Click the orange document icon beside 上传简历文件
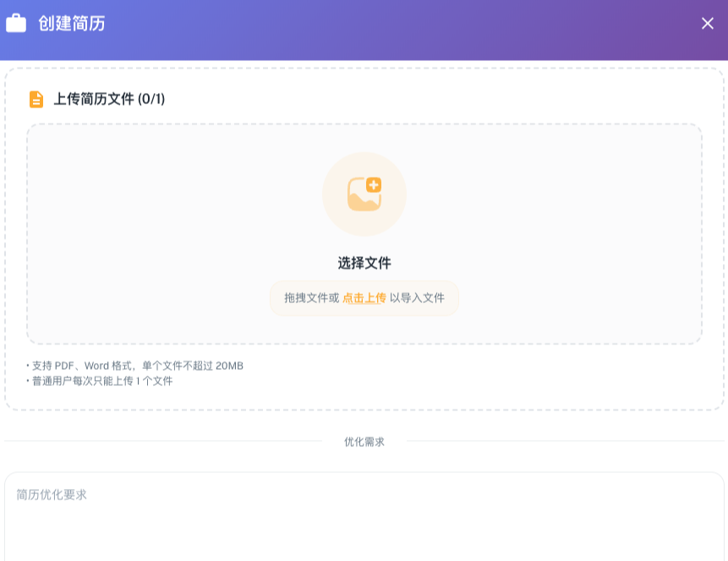The image size is (728, 561). (x=36, y=100)
